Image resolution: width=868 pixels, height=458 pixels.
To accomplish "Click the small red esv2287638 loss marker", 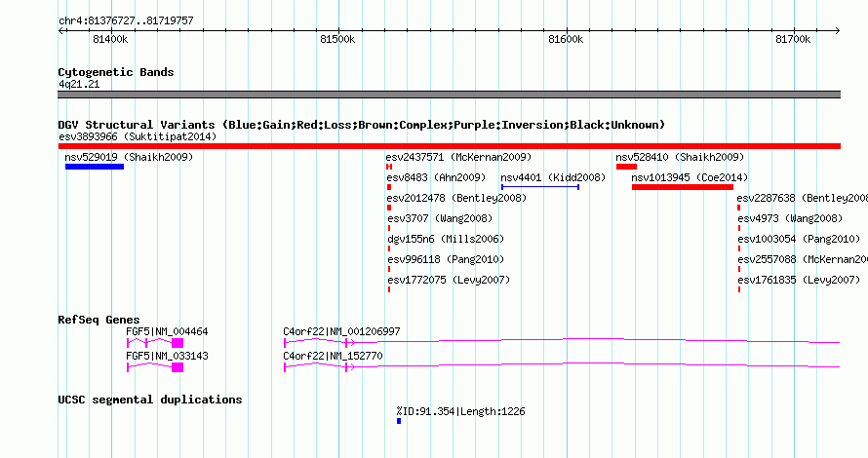I will pyautogui.click(x=739, y=208).
